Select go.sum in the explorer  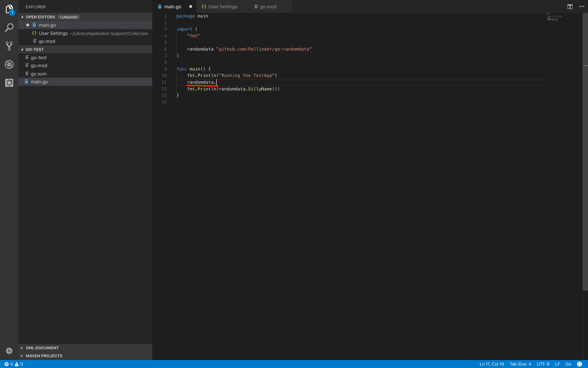(39, 74)
